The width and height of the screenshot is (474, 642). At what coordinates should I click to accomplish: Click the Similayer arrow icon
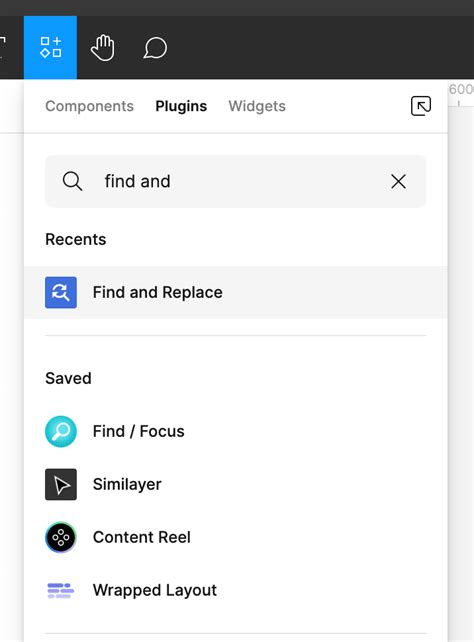(61, 484)
